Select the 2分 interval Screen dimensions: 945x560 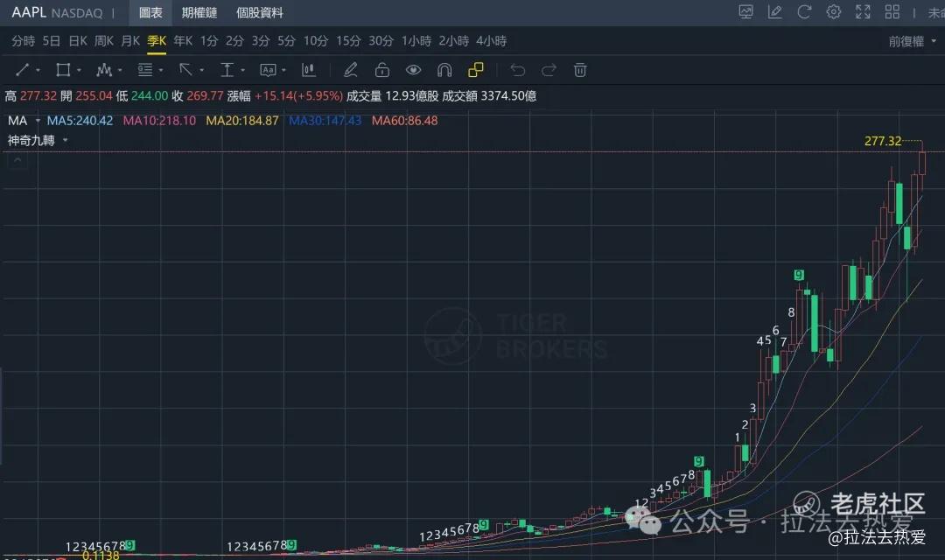235,41
